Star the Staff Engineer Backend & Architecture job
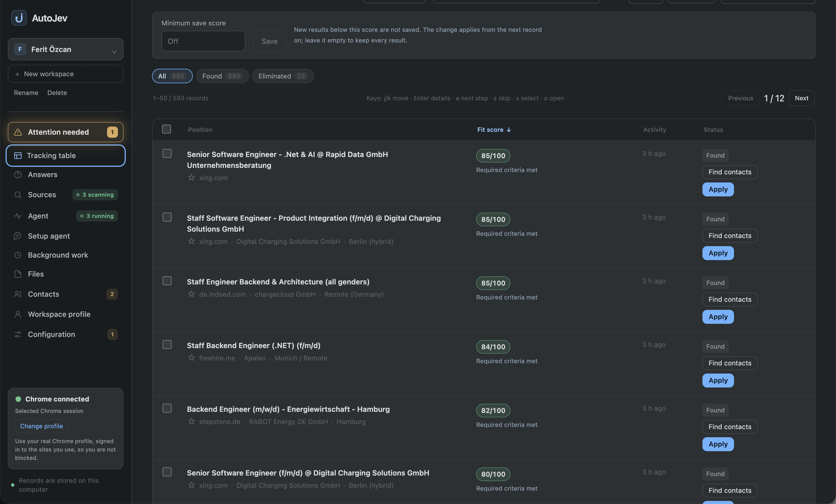 click(191, 294)
